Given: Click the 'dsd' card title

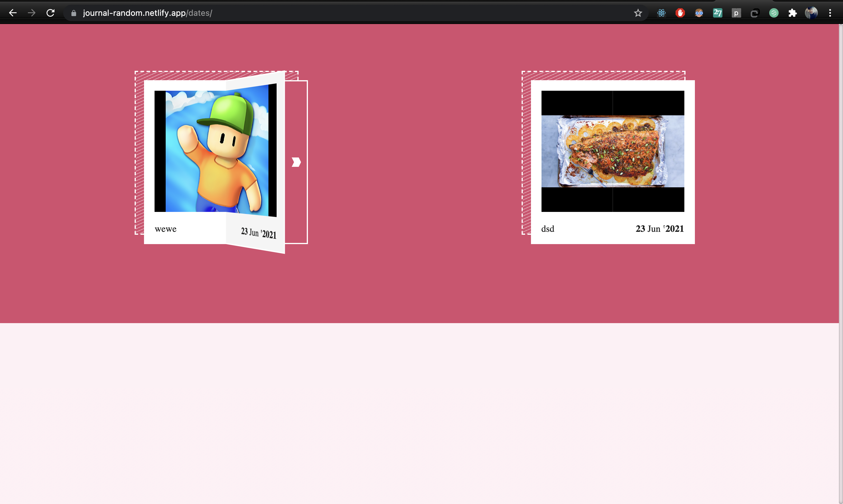Looking at the screenshot, I should (x=547, y=229).
